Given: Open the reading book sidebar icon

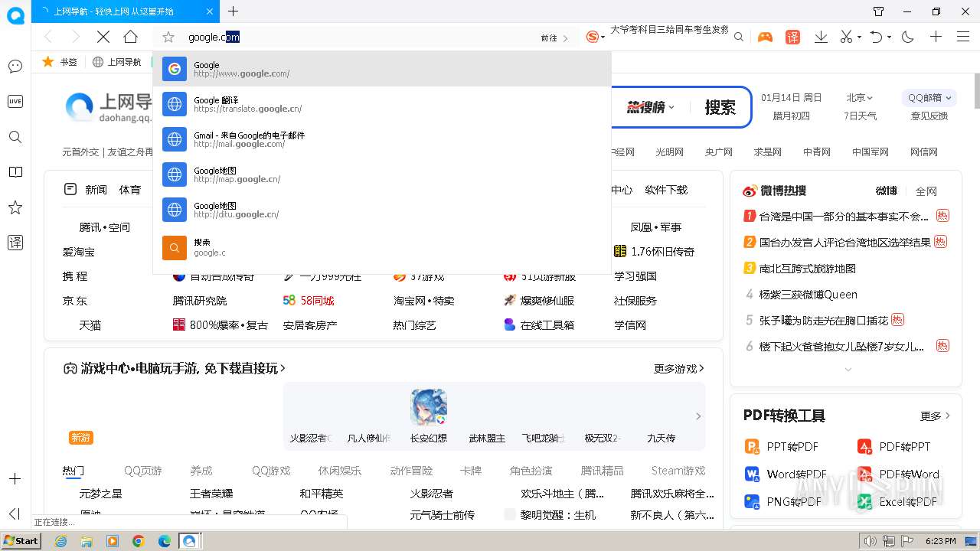Looking at the screenshot, I should click(x=15, y=172).
